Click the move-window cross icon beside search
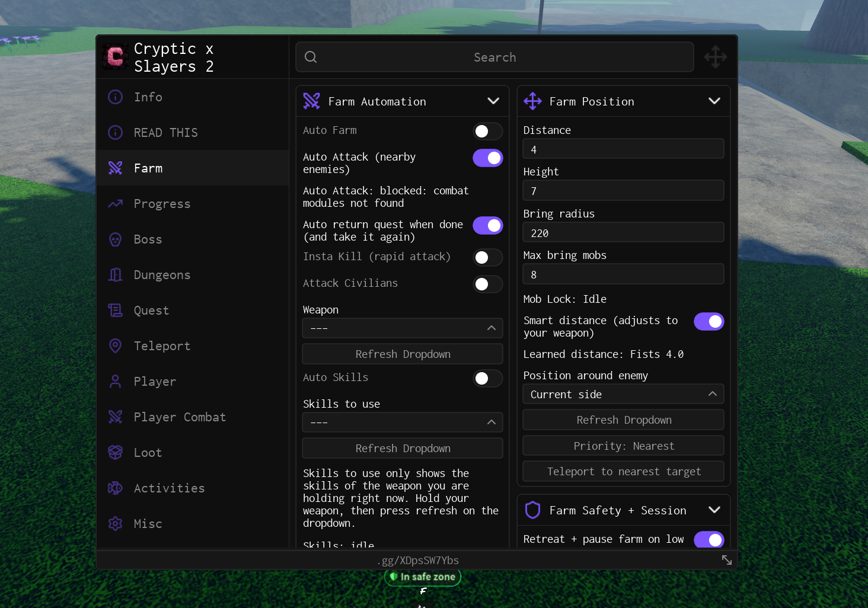 [716, 57]
